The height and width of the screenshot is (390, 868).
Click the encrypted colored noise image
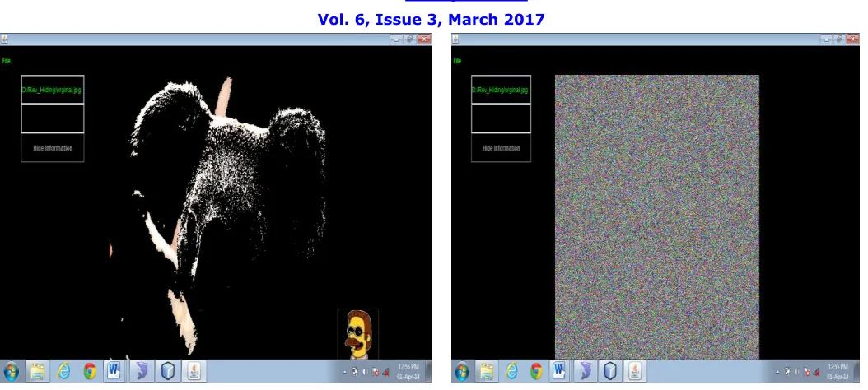[x=657, y=217]
